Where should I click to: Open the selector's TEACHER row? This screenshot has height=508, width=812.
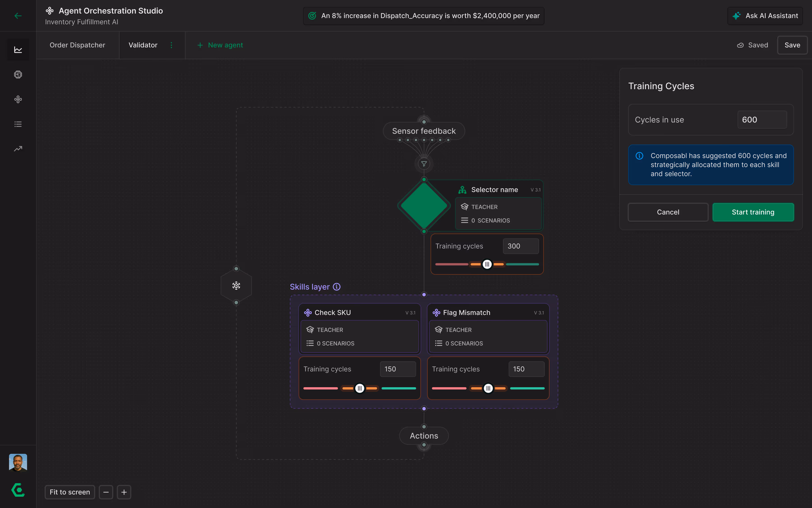coord(499,207)
